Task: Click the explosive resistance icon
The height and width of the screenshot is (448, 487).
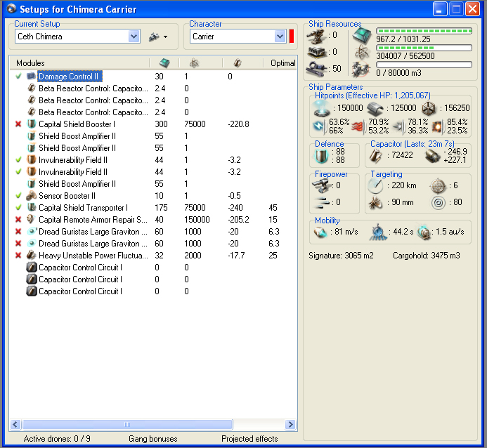Action: click(438, 126)
